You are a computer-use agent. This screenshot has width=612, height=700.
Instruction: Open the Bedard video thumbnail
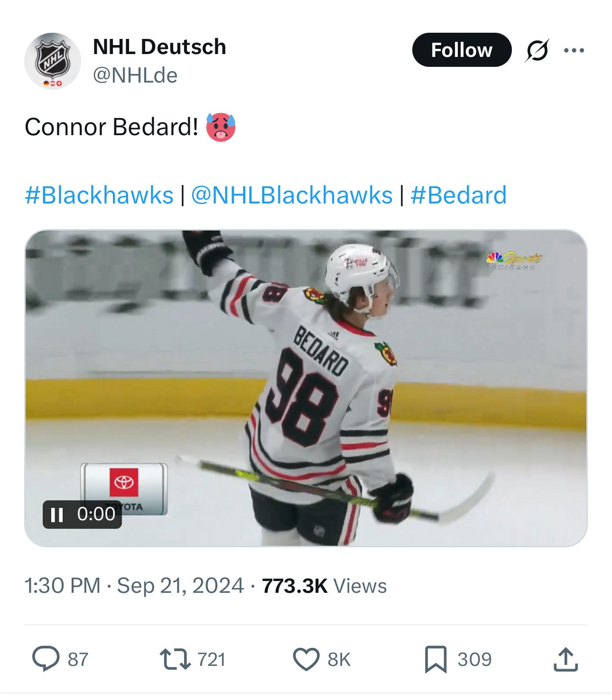point(306,388)
